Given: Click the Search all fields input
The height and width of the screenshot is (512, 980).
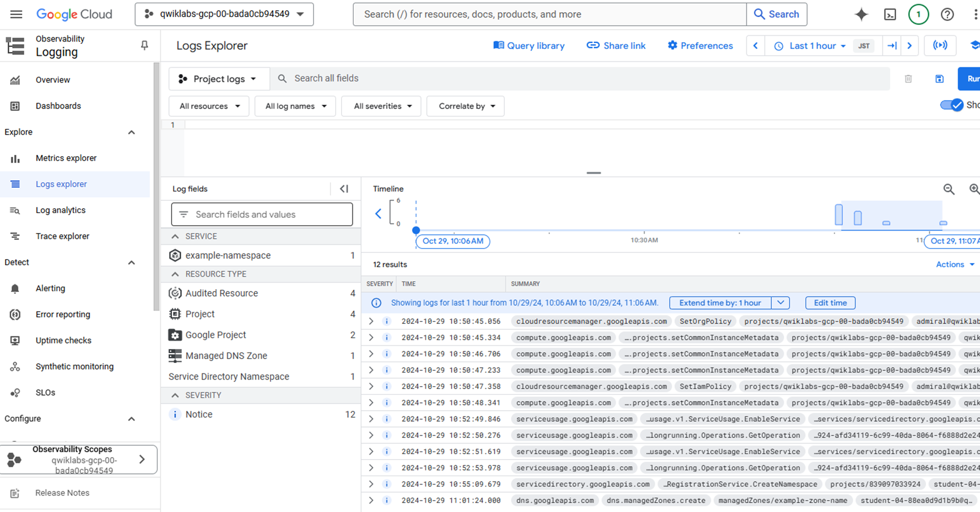Looking at the screenshot, I should (580, 79).
